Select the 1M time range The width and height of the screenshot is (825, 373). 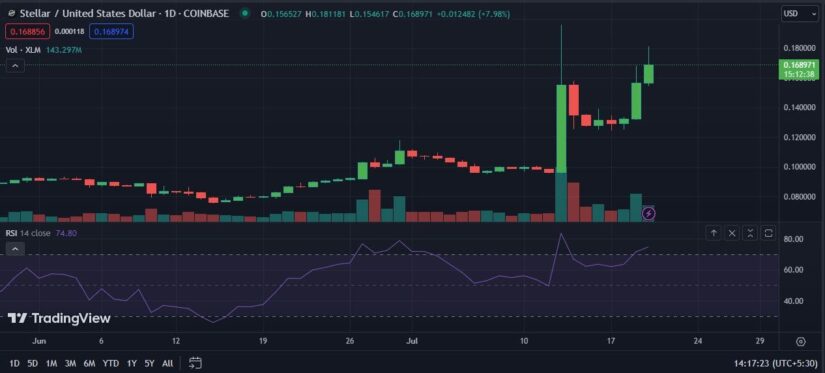(51, 364)
